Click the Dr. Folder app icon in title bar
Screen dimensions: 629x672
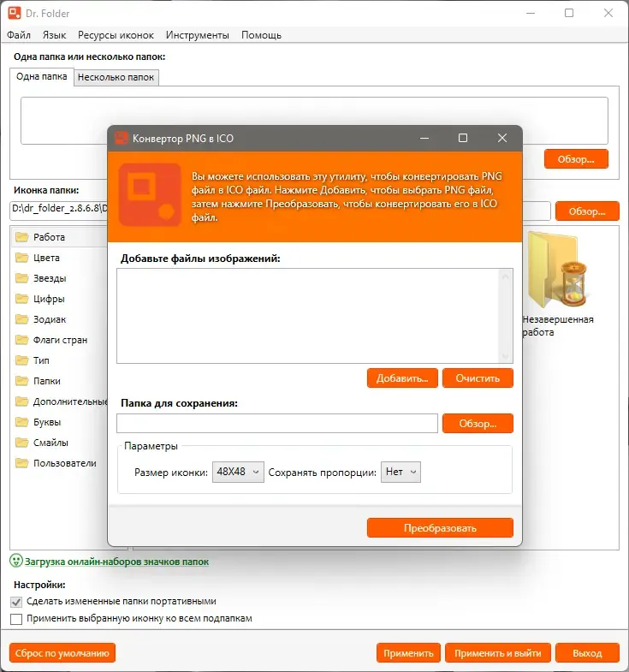coord(15,13)
